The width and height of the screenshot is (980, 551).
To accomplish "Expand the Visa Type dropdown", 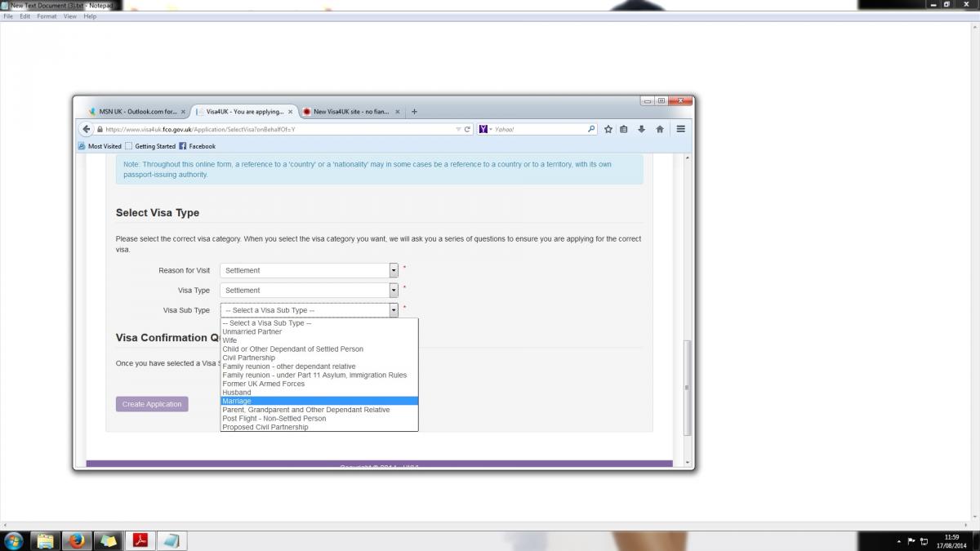I will (394, 291).
